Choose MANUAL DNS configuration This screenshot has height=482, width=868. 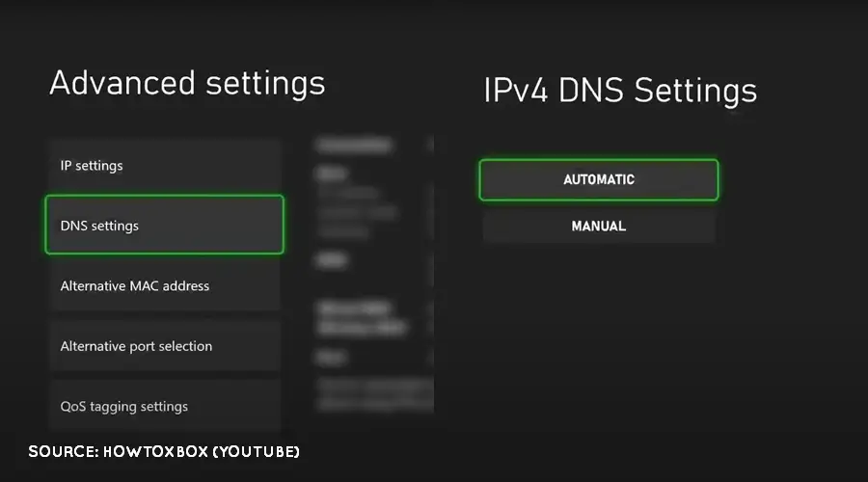[599, 227]
